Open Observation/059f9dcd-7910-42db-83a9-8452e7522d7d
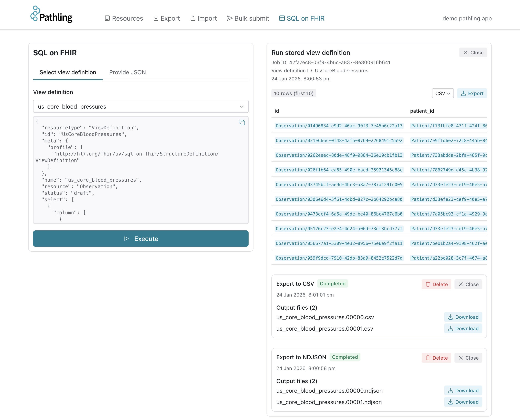 (x=339, y=258)
